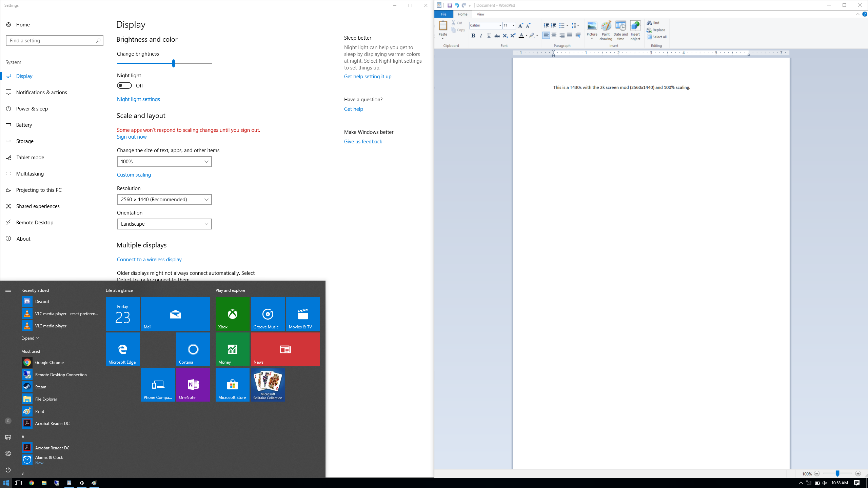Expand the Calibri font family dropdown
Screen dimensions: 868x488
point(500,25)
